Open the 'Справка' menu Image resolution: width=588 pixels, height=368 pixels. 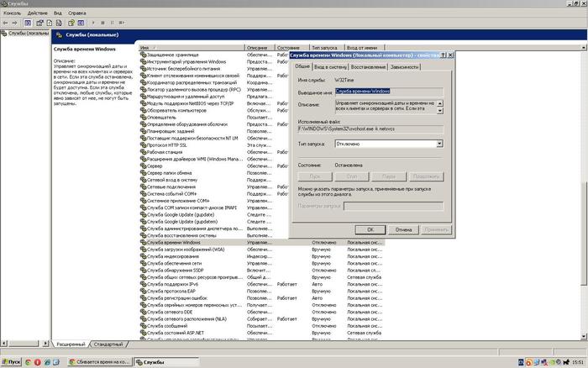pos(77,13)
